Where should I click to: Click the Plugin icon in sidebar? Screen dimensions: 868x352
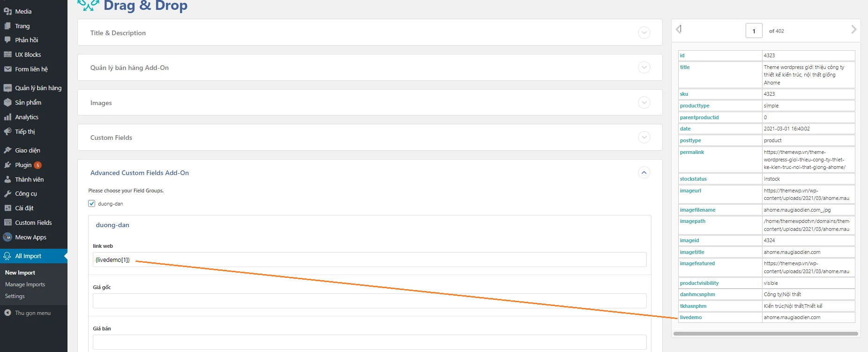pyautogui.click(x=7, y=165)
